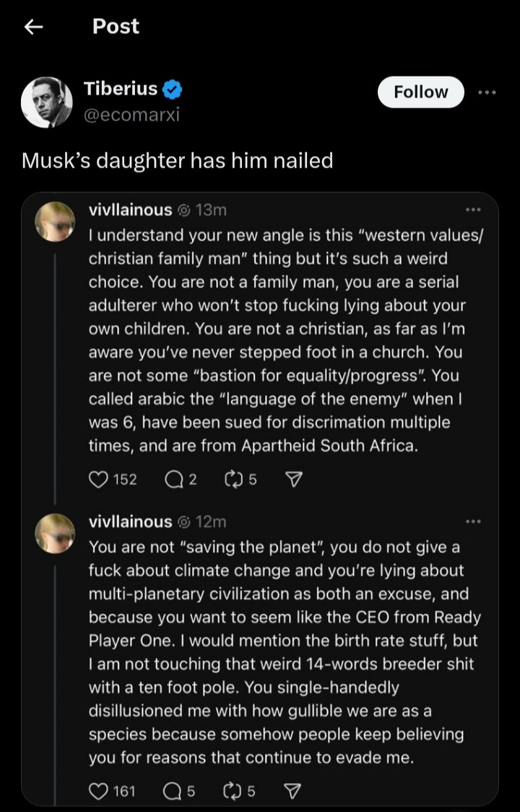Image resolution: width=520 pixels, height=812 pixels.
Task: Click the blue verified badge
Action: point(172,90)
